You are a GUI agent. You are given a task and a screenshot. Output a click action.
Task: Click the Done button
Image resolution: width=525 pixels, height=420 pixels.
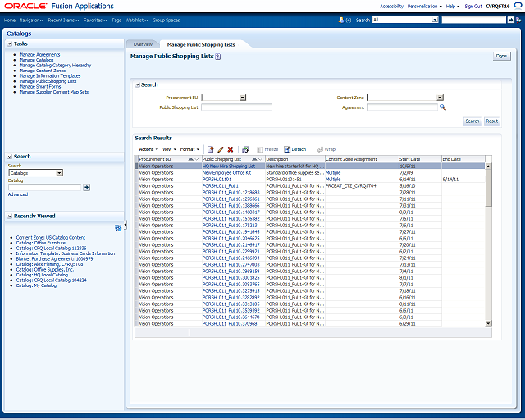click(x=501, y=56)
